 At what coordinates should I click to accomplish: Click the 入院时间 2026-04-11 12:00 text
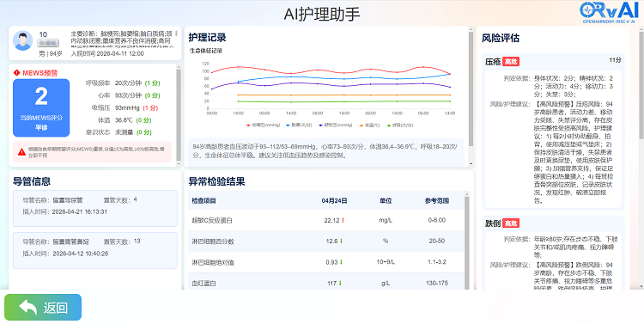pyautogui.click(x=107, y=53)
